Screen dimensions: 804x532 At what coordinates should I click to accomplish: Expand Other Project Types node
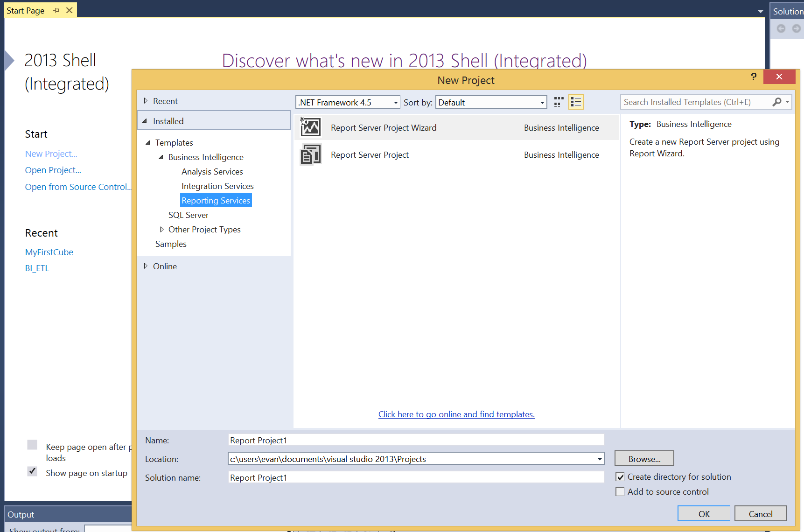coord(161,229)
